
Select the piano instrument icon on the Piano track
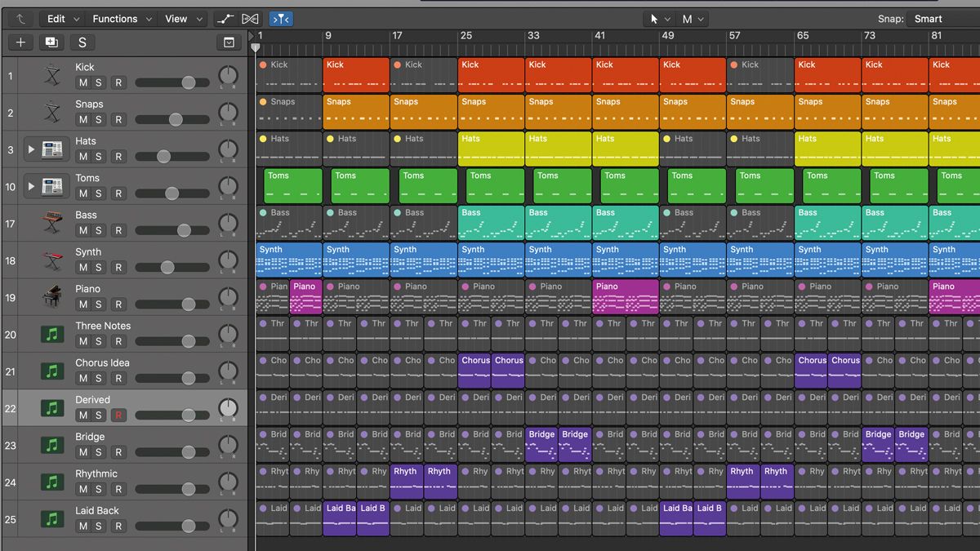pyautogui.click(x=51, y=296)
